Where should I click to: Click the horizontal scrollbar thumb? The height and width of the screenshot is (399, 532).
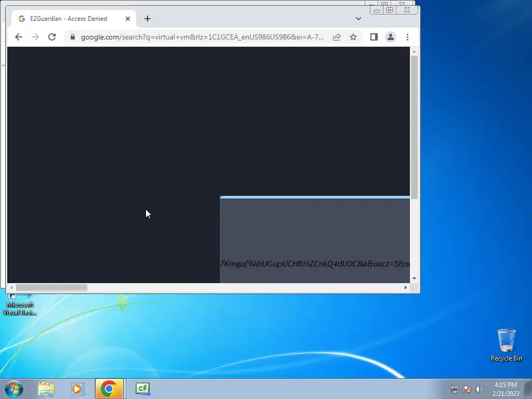pyautogui.click(x=51, y=288)
